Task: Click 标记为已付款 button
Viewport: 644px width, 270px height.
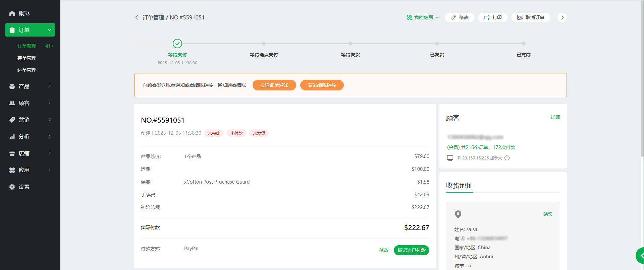Action: (x=411, y=250)
